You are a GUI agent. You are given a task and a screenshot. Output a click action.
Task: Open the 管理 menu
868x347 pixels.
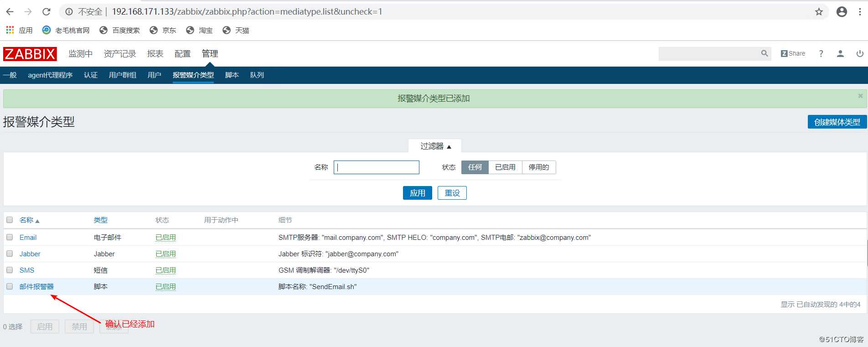point(210,54)
